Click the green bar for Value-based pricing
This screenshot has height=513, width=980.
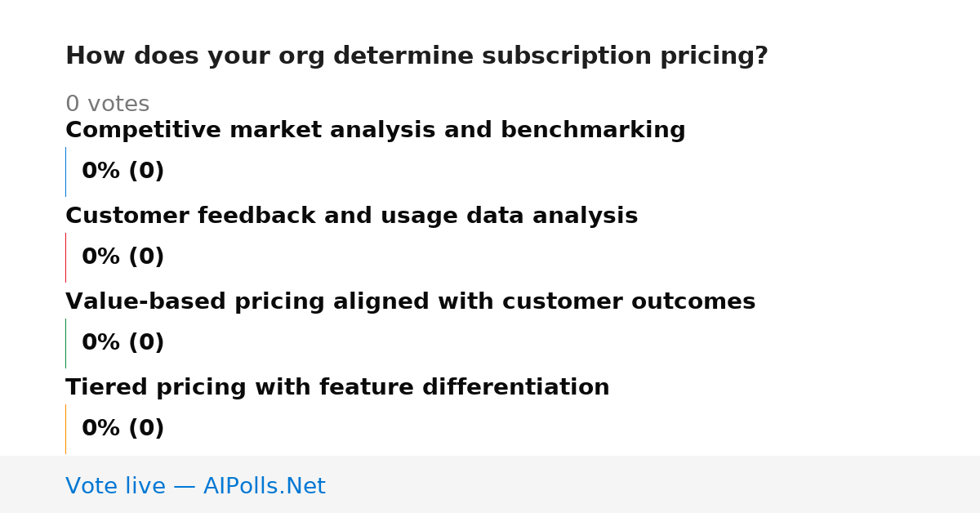click(65, 343)
